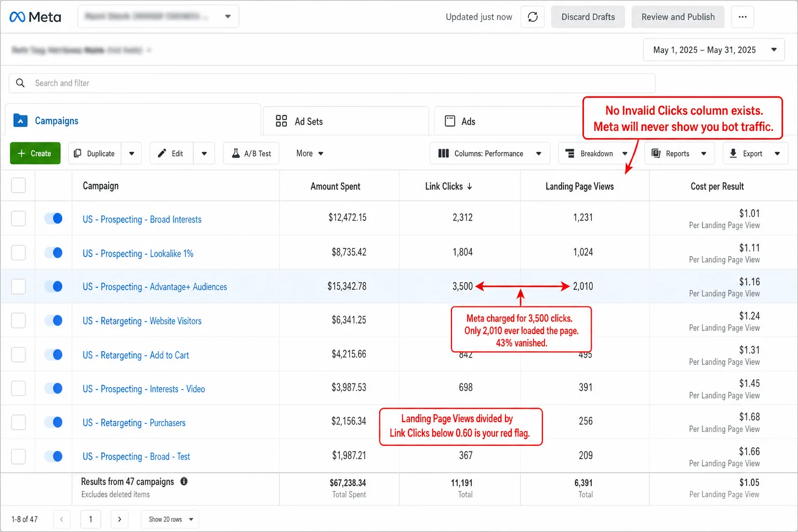The width and height of the screenshot is (798, 532).
Task: Click Review and Publish button
Action: 678,17
